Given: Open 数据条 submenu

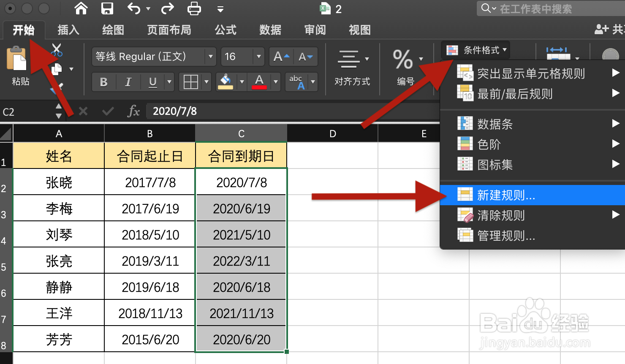Looking at the screenshot, I should pos(532,124).
